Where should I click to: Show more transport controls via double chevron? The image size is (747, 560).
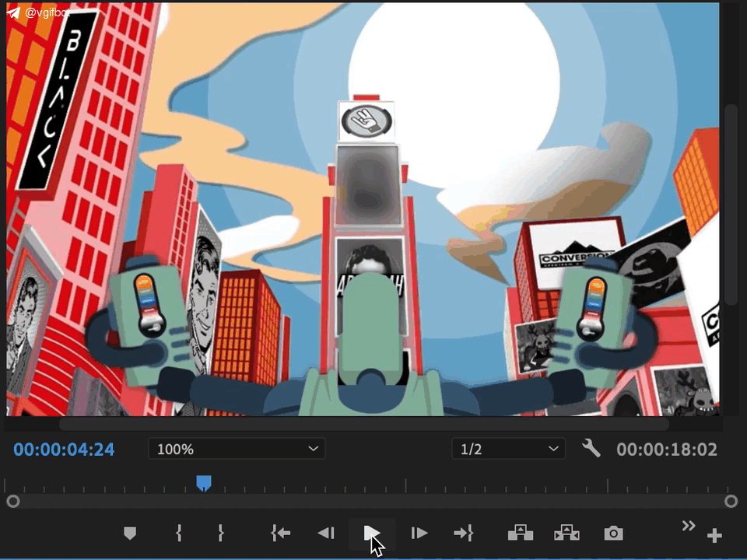coord(689,526)
